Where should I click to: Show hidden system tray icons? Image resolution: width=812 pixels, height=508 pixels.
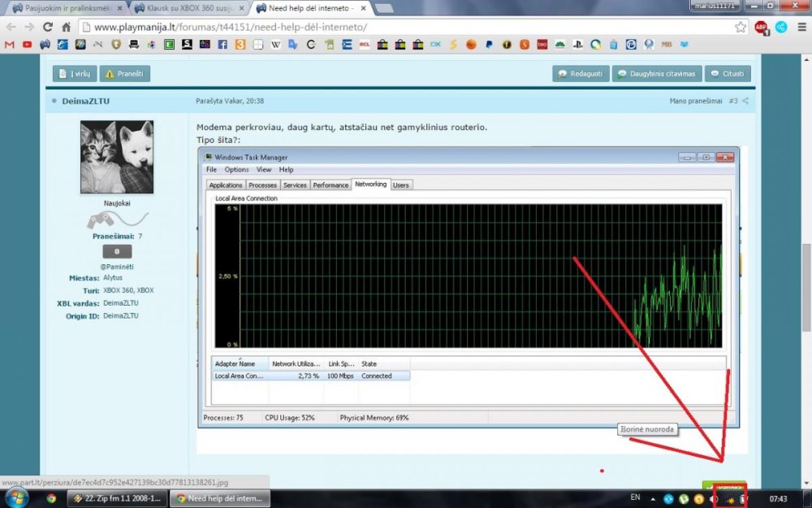(x=653, y=499)
